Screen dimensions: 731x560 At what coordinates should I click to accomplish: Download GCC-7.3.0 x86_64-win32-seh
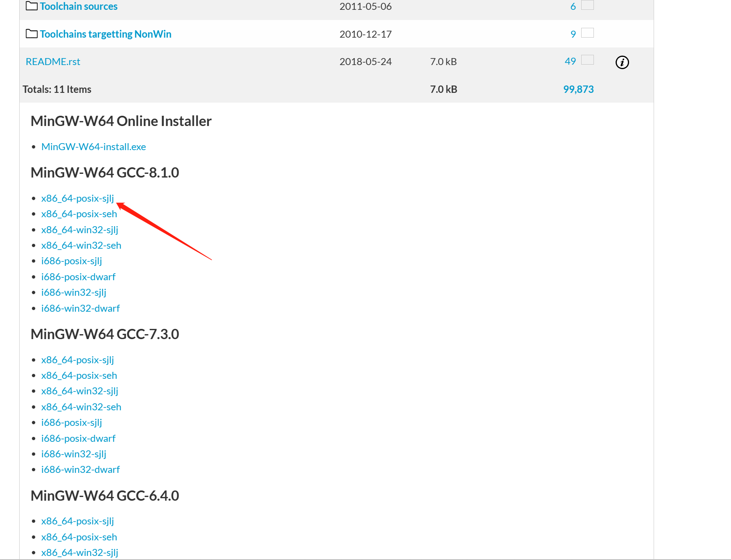pyautogui.click(x=81, y=407)
